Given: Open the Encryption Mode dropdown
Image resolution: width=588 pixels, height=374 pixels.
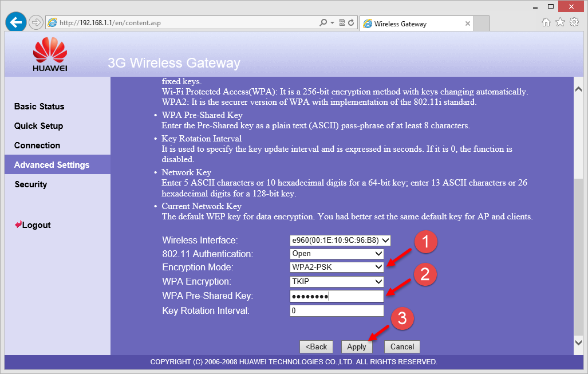Looking at the screenshot, I should [x=337, y=267].
